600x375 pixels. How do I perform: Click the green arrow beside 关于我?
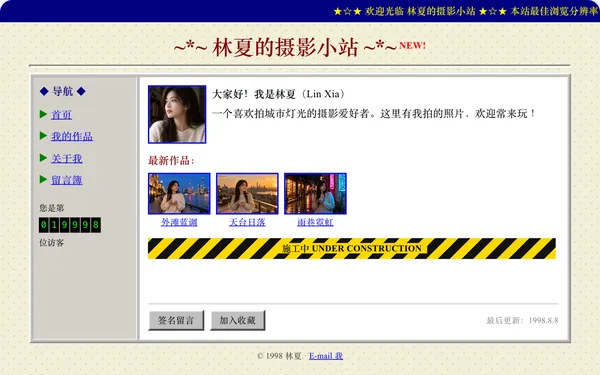[43, 158]
